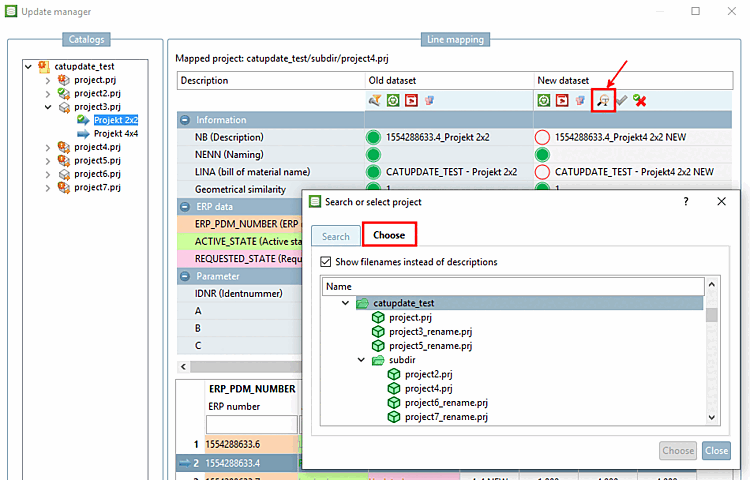Click scroll up arrow in dialog list
750x480 pixels.
[712, 284]
